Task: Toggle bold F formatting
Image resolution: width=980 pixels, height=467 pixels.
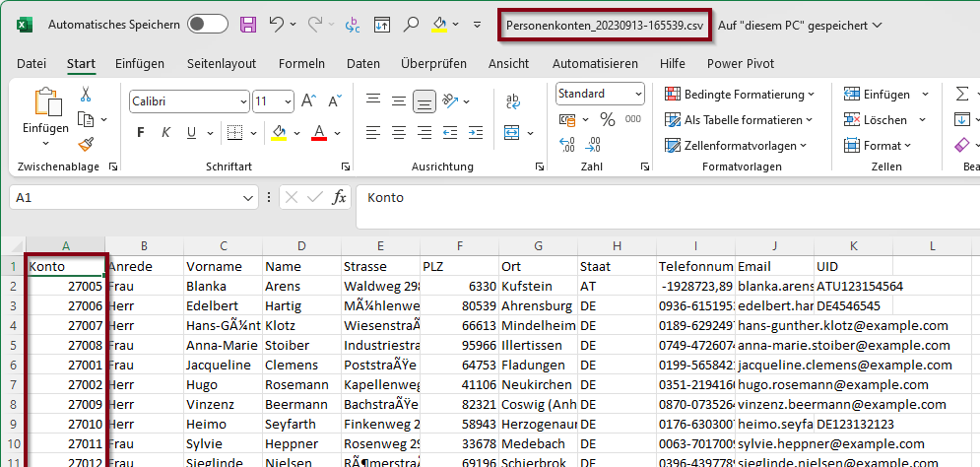Action: point(141,133)
